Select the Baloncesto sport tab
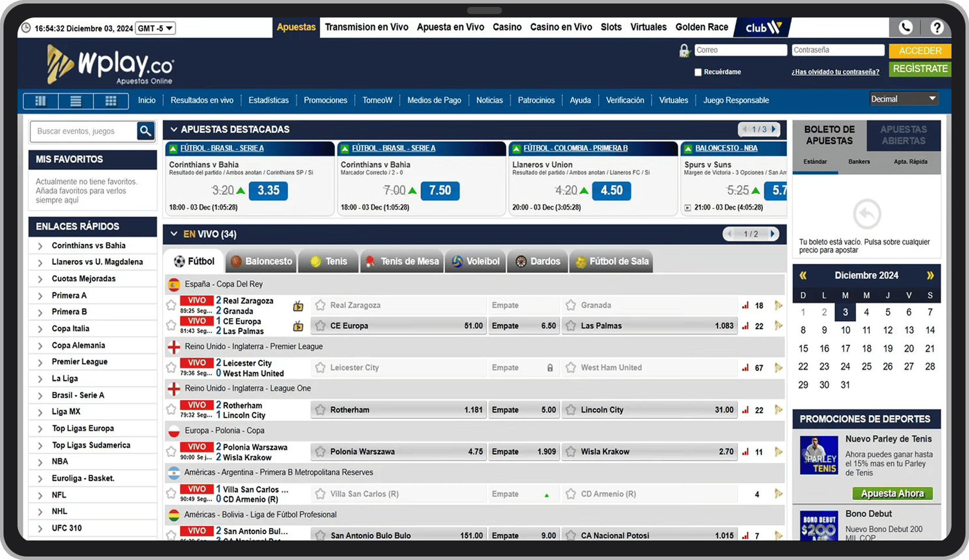Screen dimensions: 969x560 click(262, 261)
